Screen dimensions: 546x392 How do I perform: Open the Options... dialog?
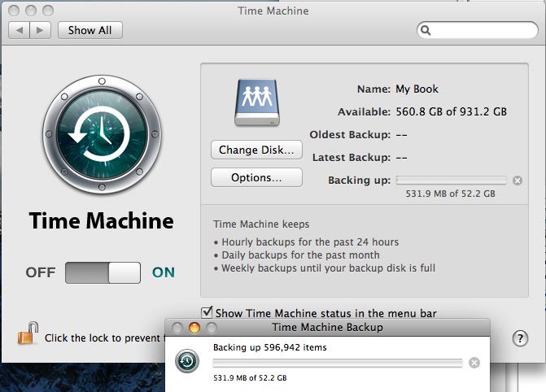(x=256, y=177)
